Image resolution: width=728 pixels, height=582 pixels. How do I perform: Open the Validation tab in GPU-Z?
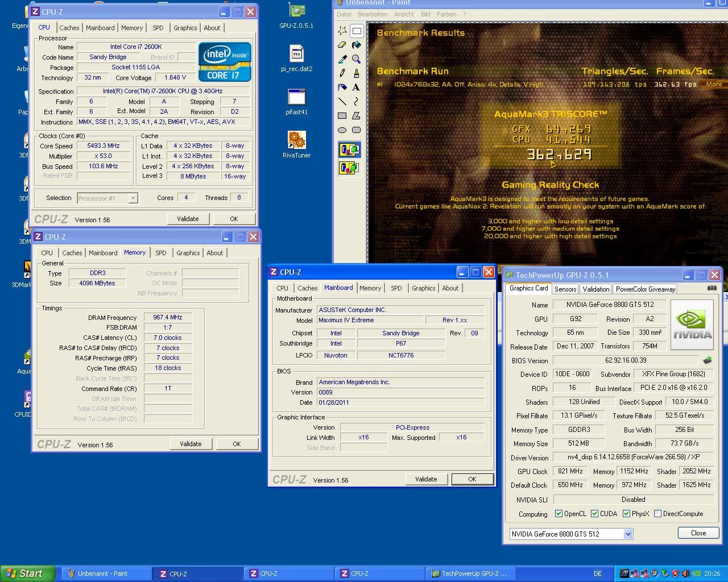coord(595,289)
